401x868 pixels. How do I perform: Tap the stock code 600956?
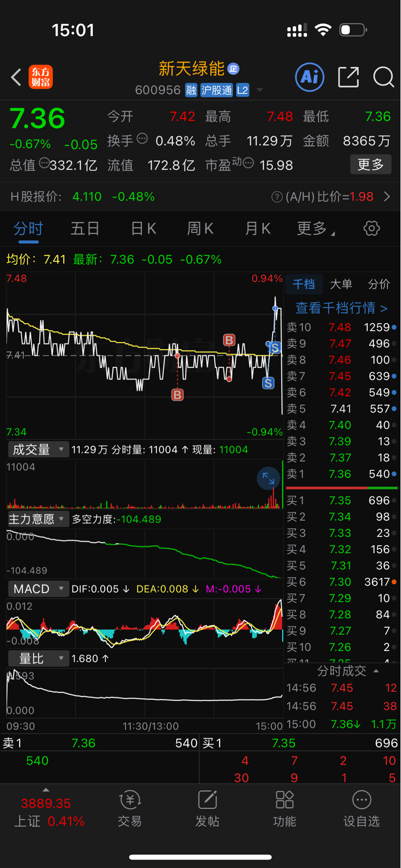pyautogui.click(x=157, y=90)
